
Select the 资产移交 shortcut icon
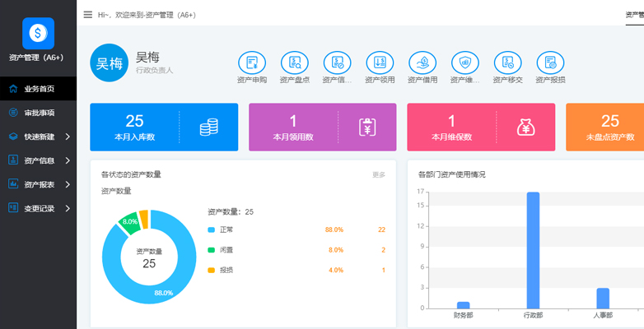point(507,63)
